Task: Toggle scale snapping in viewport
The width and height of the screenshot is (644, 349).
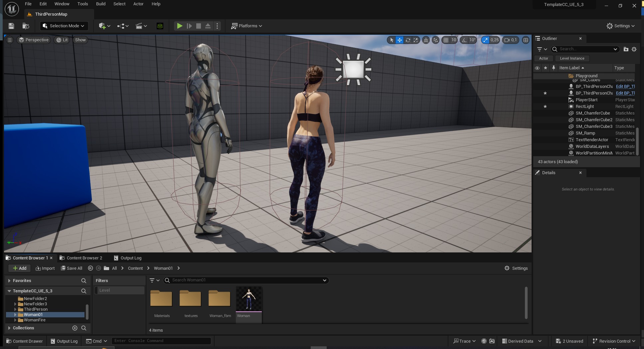Action: tap(485, 40)
